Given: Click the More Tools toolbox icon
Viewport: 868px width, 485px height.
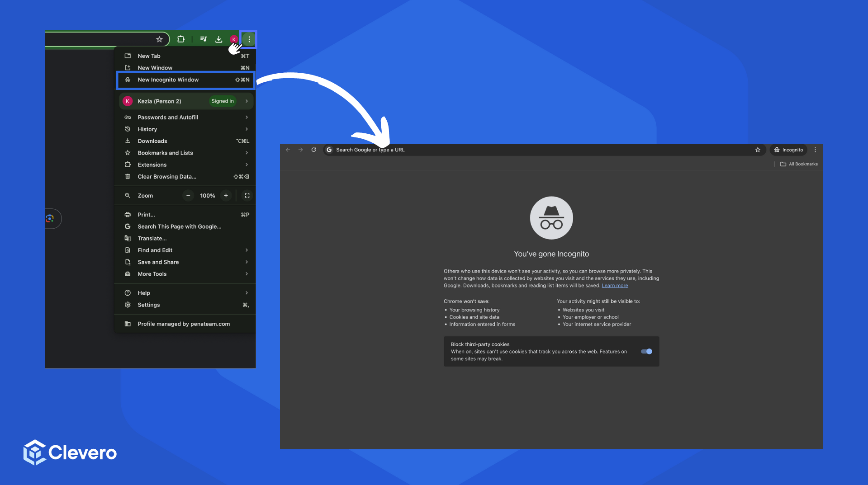Looking at the screenshot, I should point(128,274).
